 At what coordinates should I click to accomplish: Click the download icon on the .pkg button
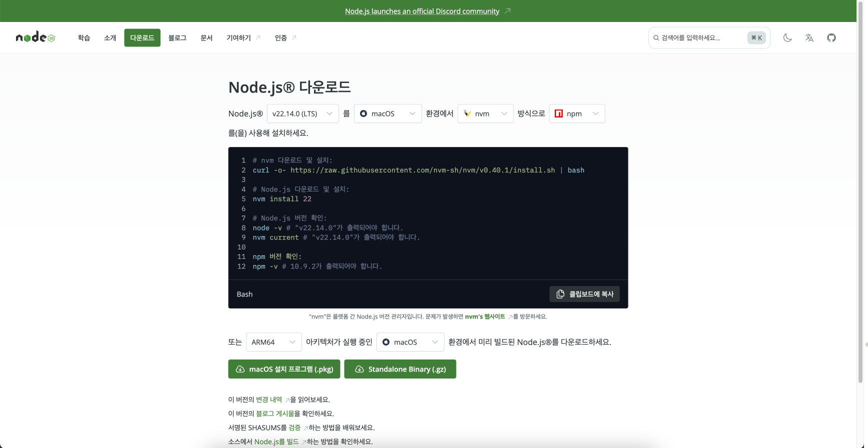pos(240,369)
